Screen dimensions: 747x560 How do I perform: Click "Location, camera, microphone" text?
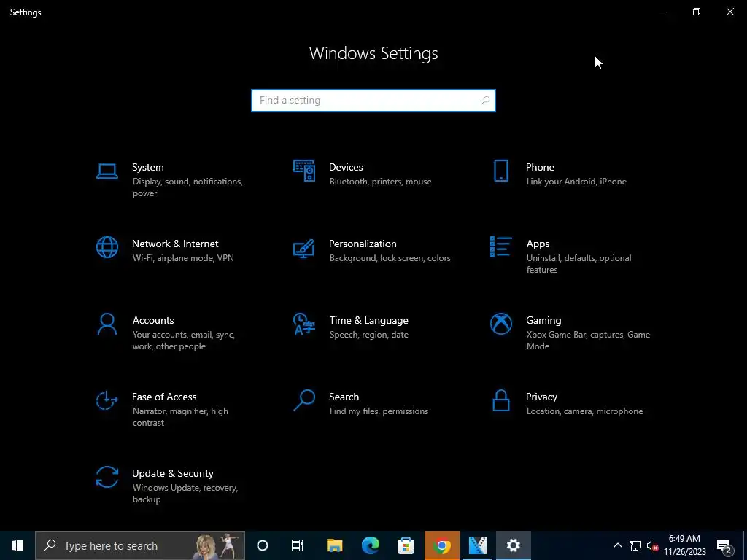pyautogui.click(x=584, y=411)
